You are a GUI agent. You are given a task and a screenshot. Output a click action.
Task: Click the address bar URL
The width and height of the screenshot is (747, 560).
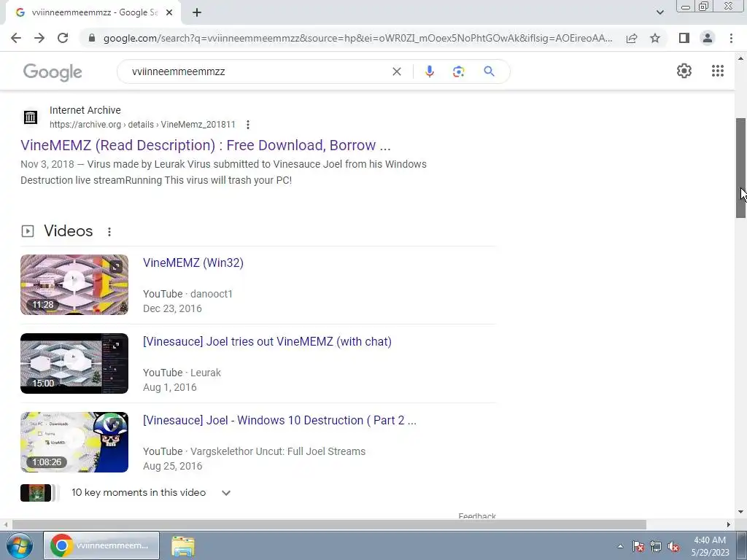point(357,38)
